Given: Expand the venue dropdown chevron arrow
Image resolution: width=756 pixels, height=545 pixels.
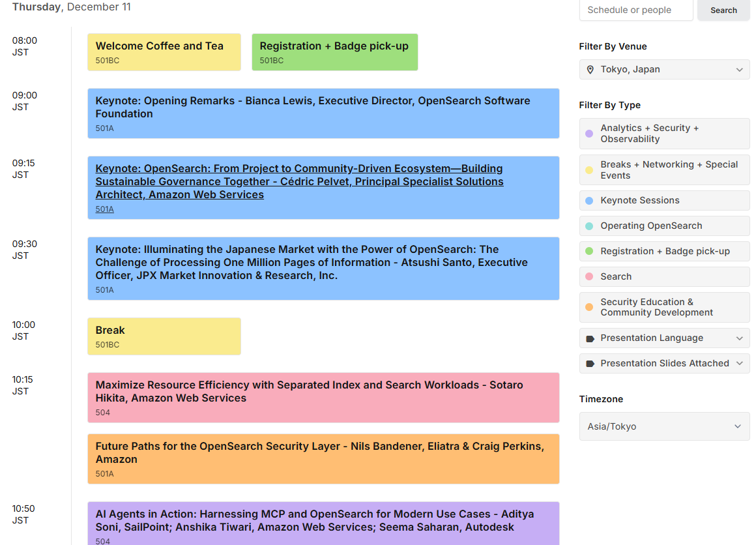Looking at the screenshot, I should (x=739, y=70).
